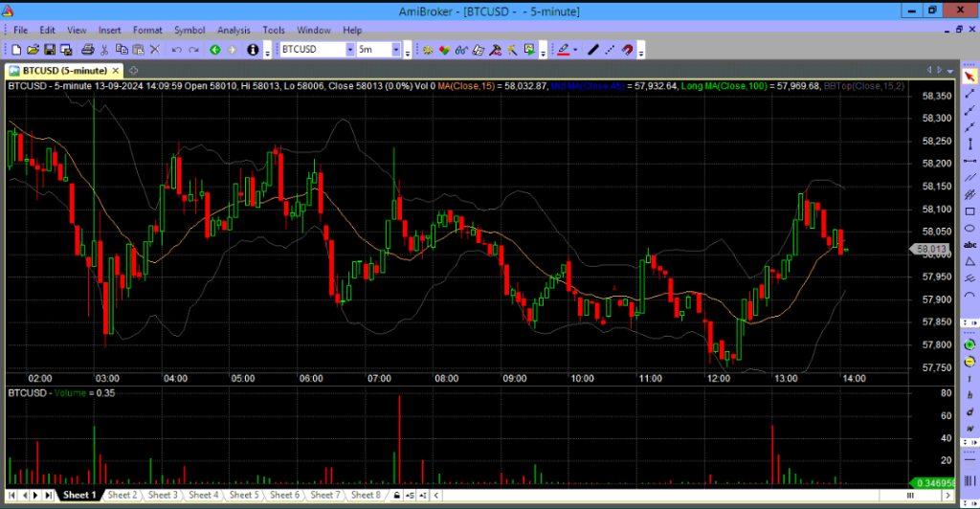
Task: Switch to daily view with d
Action: click(969, 412)
